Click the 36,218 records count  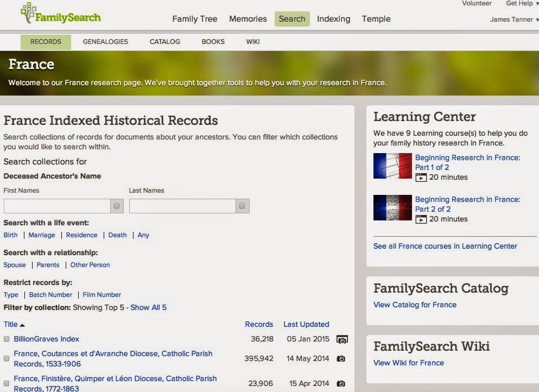click(x=262, y=339)
